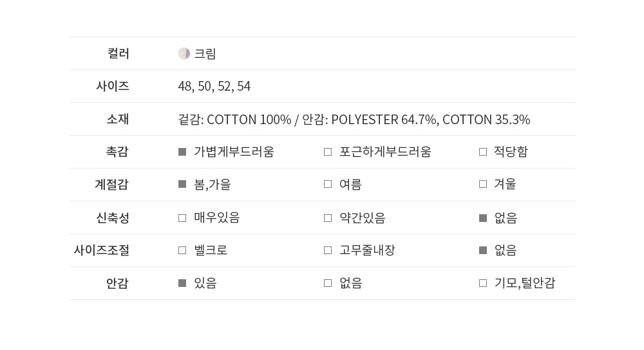
Task: Select the 여름 season checkbox
Action: tap(328, 184)
